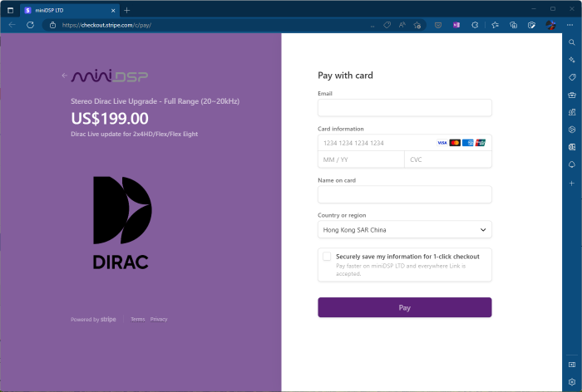This screenshot has height=392, width=582.
Task: Open the tab actions menu icon
Action: 10,11
